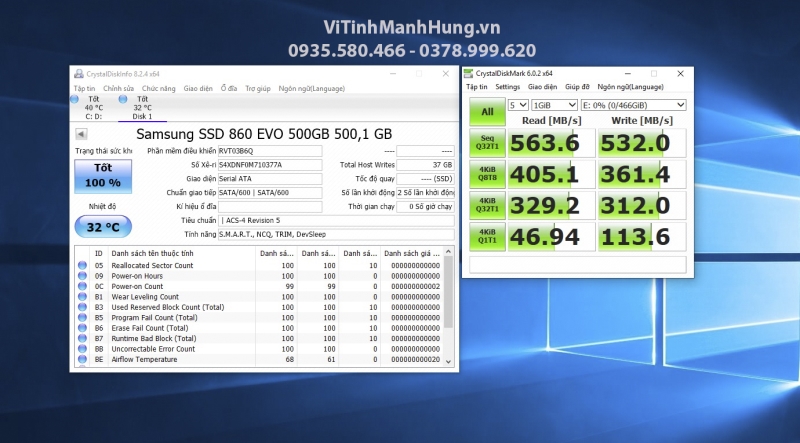Click the 4KiB Q8T8 write result 361.4

coord(642,175)
